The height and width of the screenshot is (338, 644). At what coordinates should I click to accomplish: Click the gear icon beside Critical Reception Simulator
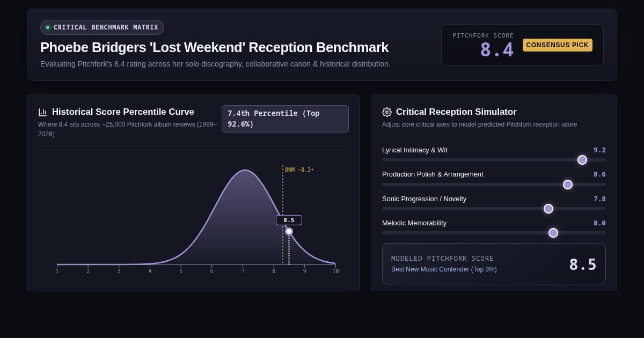pyautogui.click(x=387, y=112)
